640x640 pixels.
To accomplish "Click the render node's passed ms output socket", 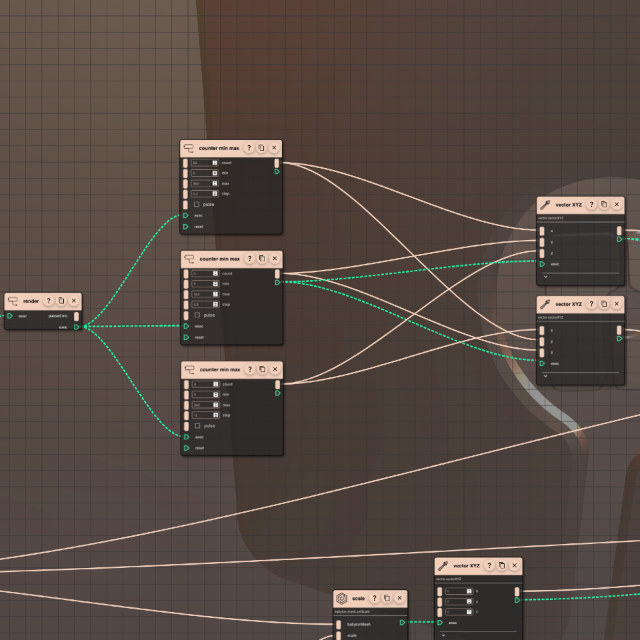I will (76, 316).
